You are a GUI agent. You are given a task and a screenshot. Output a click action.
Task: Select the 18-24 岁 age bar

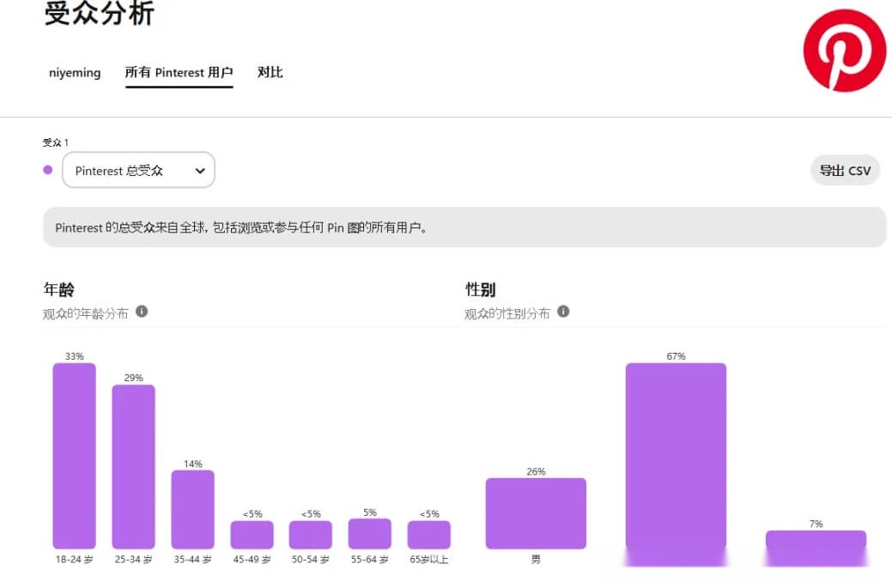tap(75, 456)
